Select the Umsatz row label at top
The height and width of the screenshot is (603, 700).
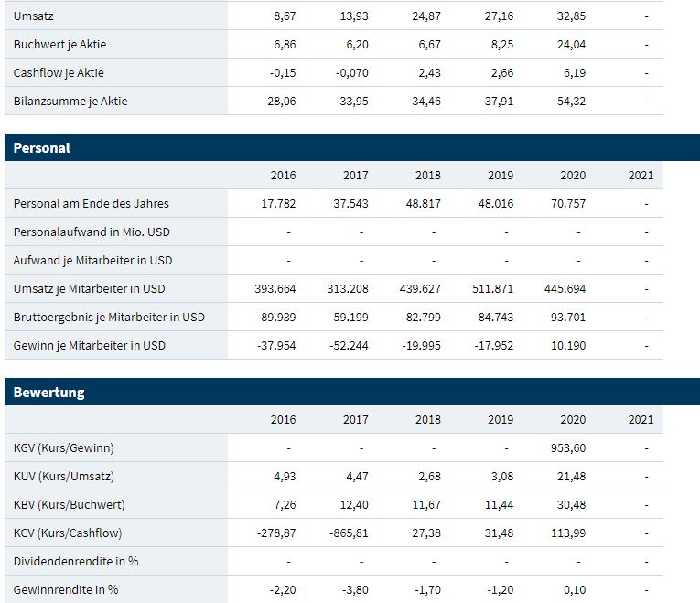(x=34, y=16)
